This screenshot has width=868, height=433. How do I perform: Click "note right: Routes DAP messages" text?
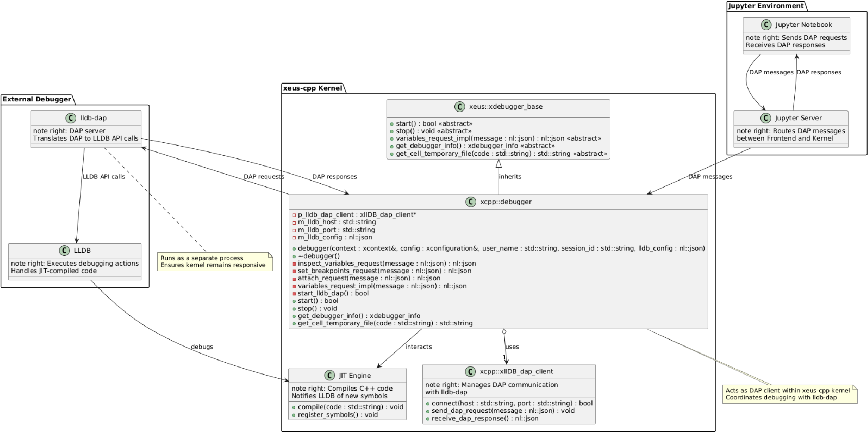coord(791,131)
